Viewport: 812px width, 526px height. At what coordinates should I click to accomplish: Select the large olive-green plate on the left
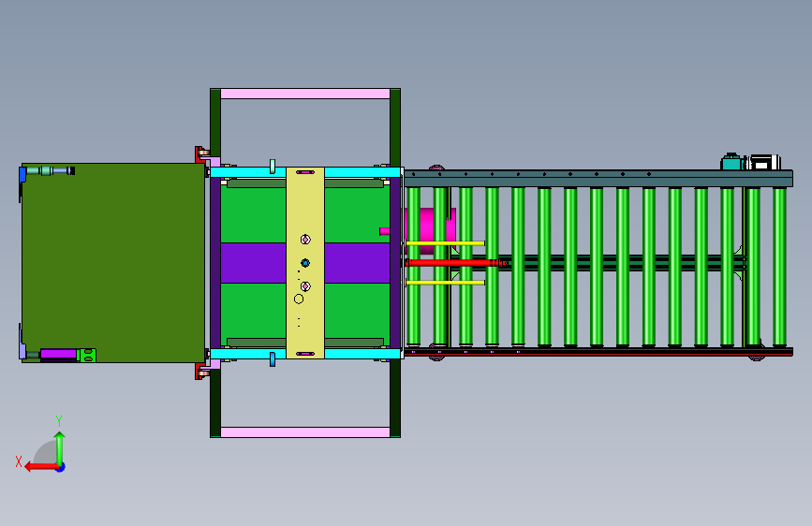(x=113, y=262)
